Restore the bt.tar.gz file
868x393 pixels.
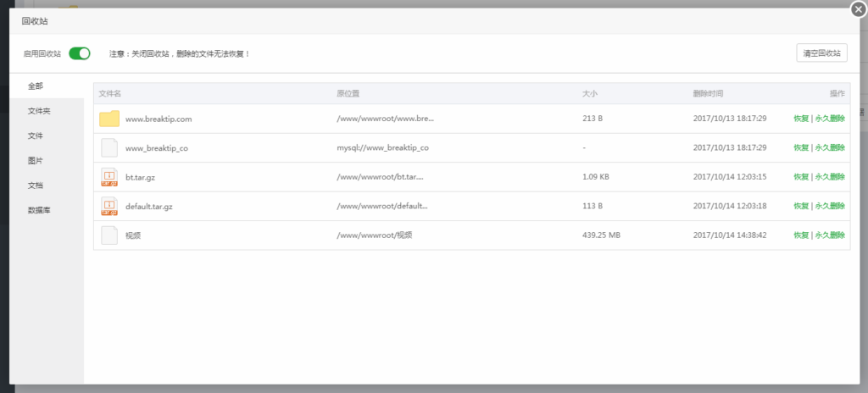coord(801,177)
